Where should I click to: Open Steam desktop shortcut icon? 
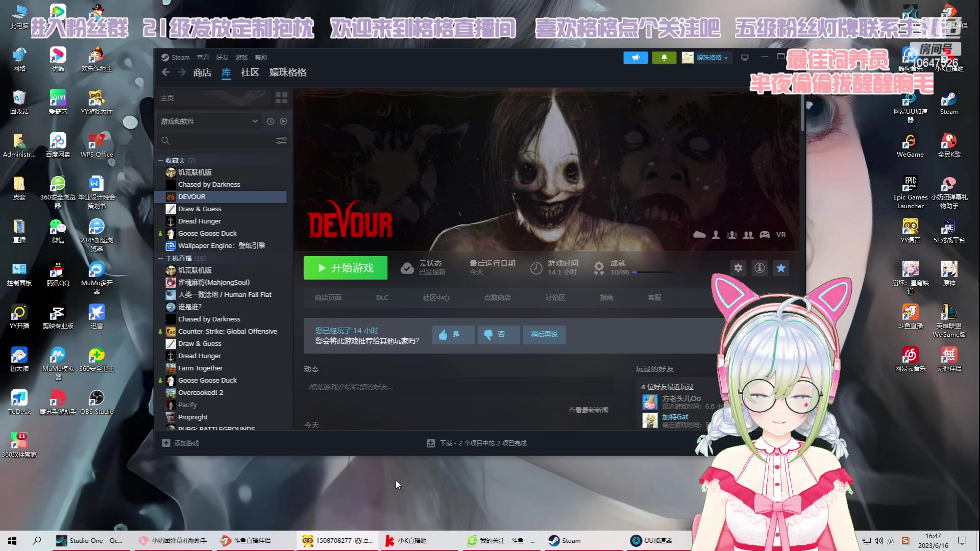point(949,103)
